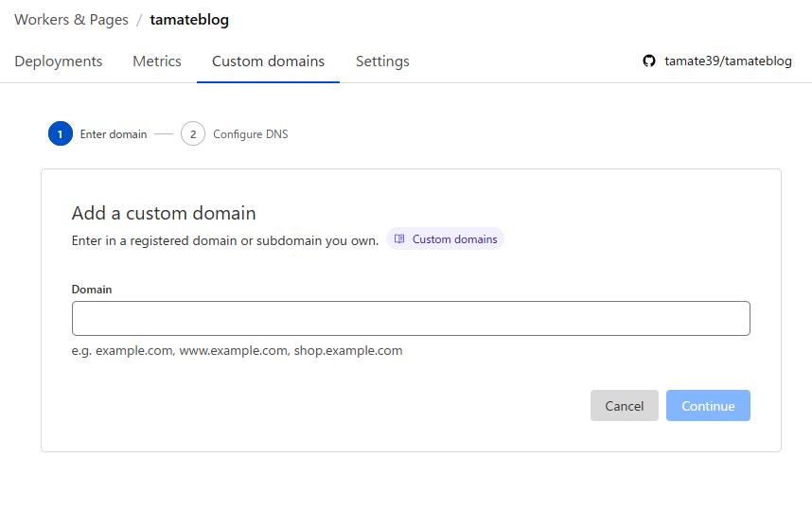The width and height of the screenshot is (812, 528).
Task: Select the step 1 circle indicator
Action: (60, 134)
